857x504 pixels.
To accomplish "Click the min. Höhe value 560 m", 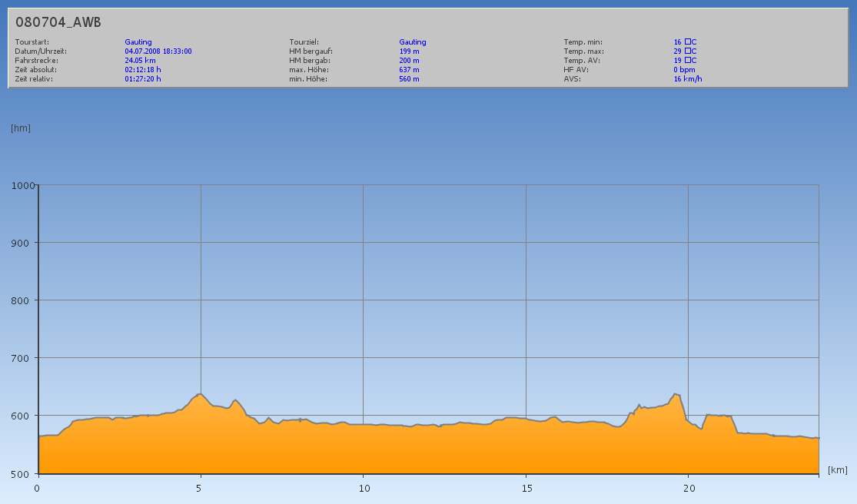I will (410, 79).
